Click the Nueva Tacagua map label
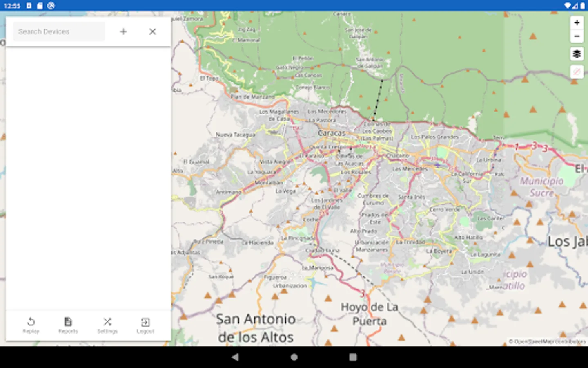The image size is (588, 368). (x=235, y=135)
